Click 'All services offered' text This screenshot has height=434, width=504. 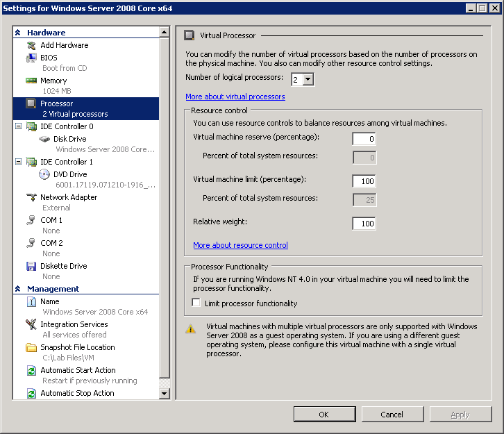click(x=74, y=335)
